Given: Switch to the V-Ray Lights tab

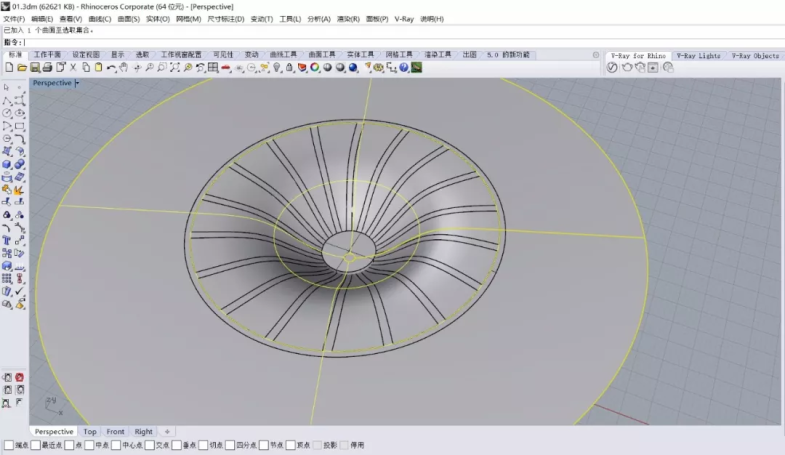Looking at the screenshot, I should point(697,56).
